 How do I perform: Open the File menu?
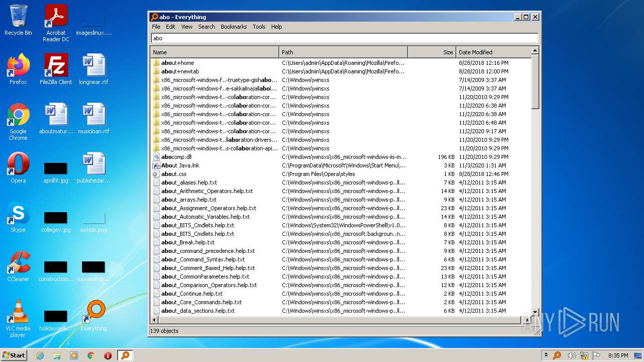156,27
